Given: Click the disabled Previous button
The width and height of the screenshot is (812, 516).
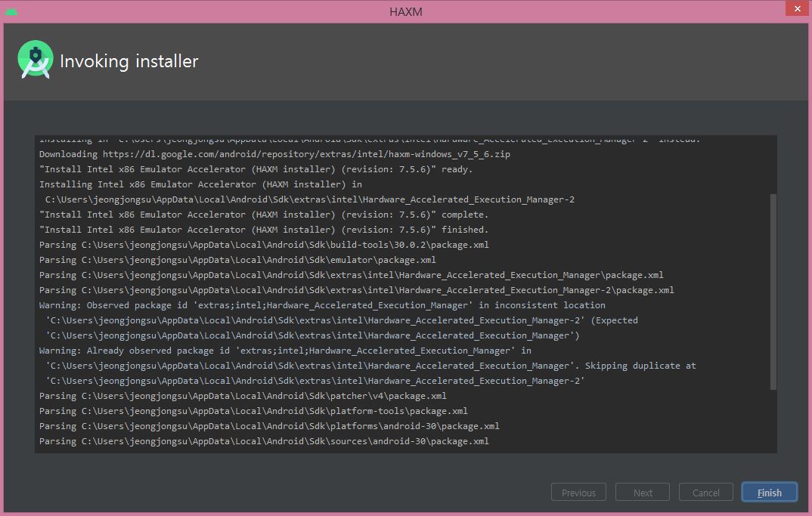Looking at the screenshot, I should 578,492.
